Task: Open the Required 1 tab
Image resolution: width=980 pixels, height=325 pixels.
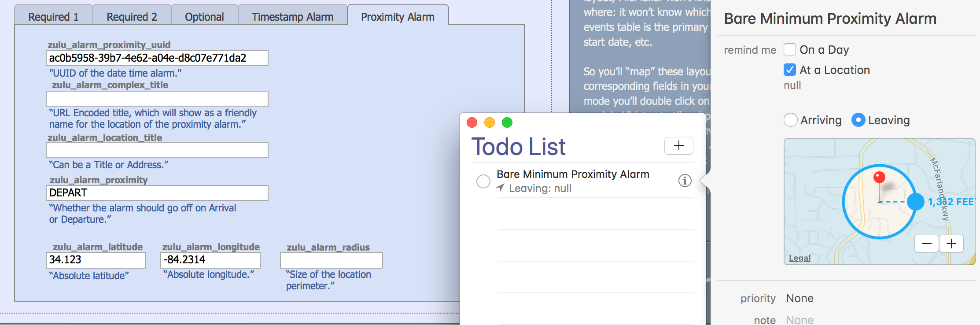Action: click(53, 16)
